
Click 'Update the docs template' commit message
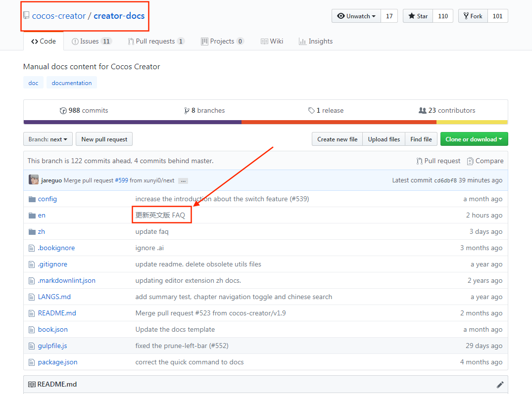coord(175,329)
